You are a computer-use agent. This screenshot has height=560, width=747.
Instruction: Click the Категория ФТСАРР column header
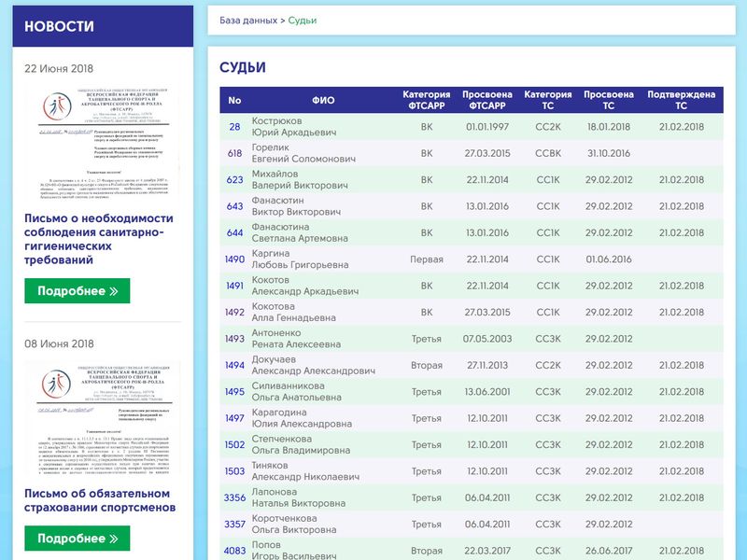point(427,100)
